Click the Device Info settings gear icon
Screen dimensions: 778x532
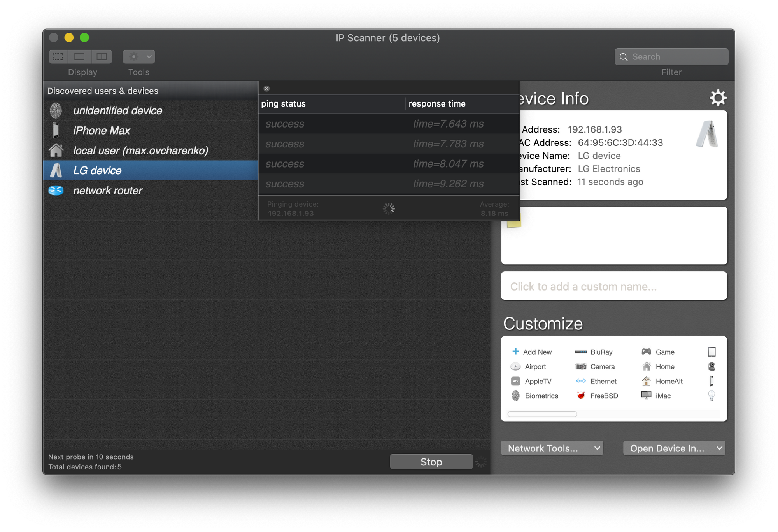pyautogui.click(x=718, y=98)
